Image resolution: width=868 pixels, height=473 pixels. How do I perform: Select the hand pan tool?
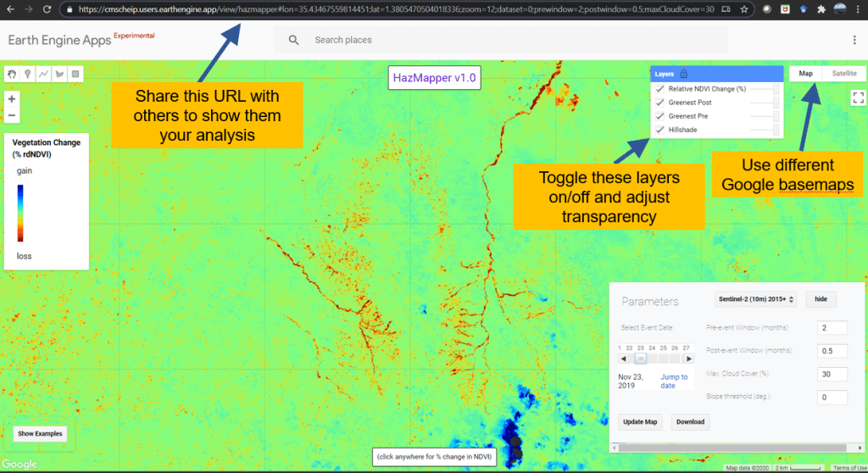tap(13, 74)
